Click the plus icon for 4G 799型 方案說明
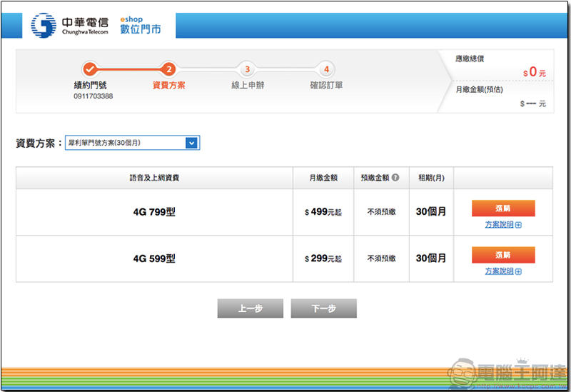Viewport: 571px width, 392px height. [x=518, y=225]
